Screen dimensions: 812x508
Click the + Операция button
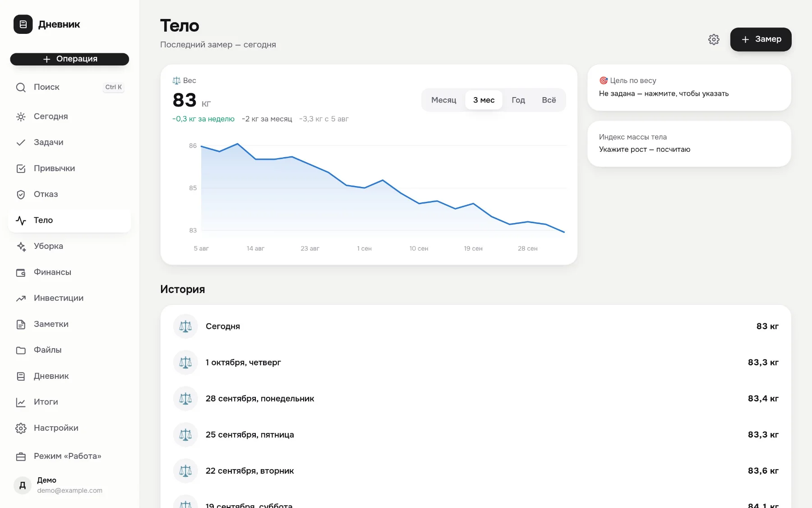(x=69, y=59)
